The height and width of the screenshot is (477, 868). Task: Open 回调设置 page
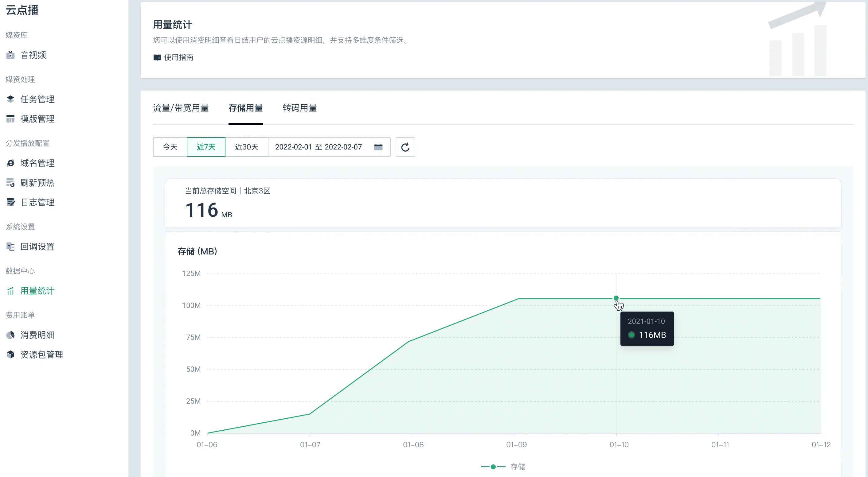[37, 247]
